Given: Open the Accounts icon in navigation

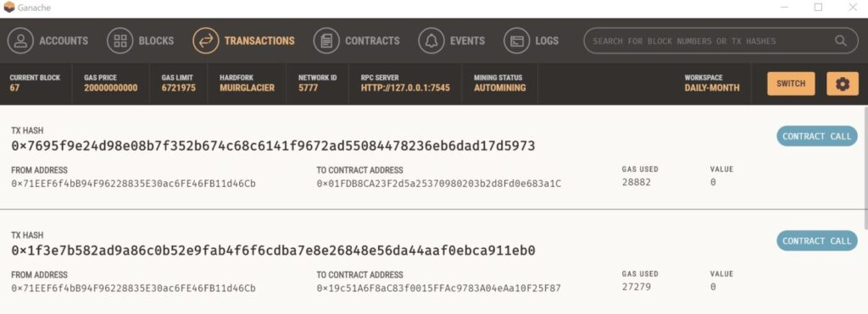Looking at the screenshot, I should pos(20,41).
